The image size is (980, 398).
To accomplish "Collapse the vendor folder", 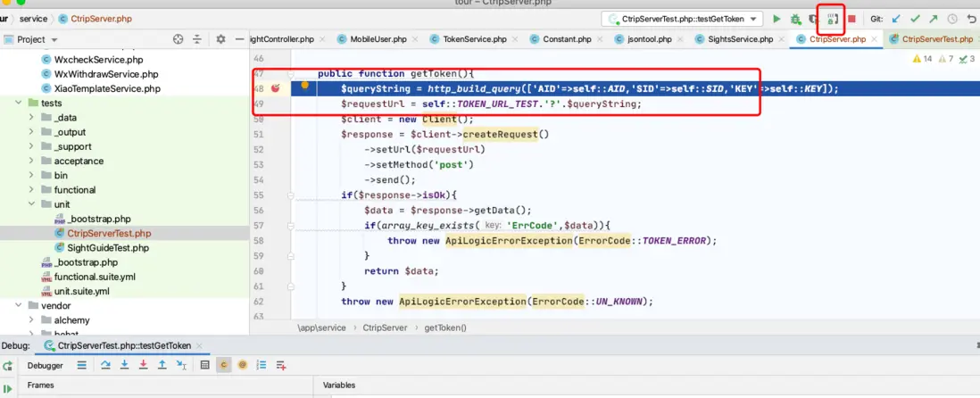I will [19, 305].
